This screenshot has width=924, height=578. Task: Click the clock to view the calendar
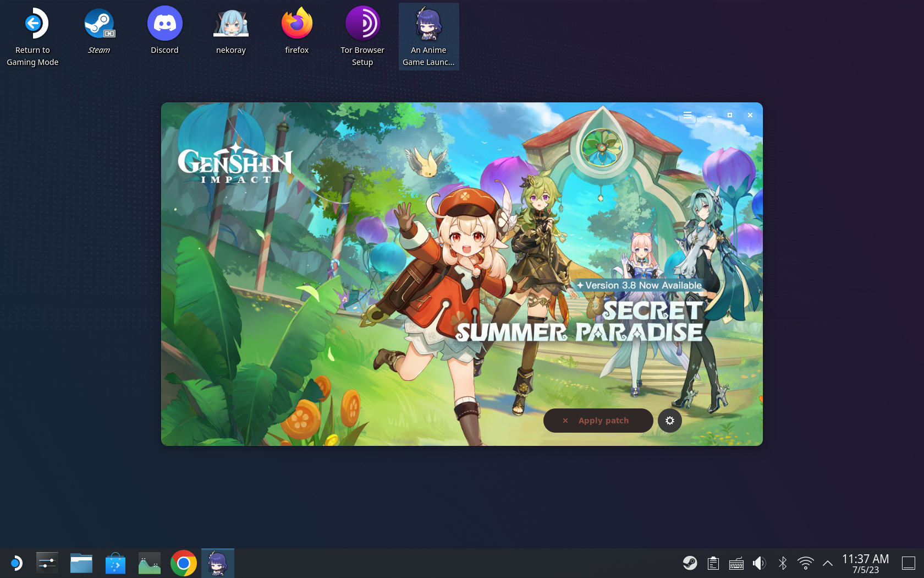pos(865,563)
